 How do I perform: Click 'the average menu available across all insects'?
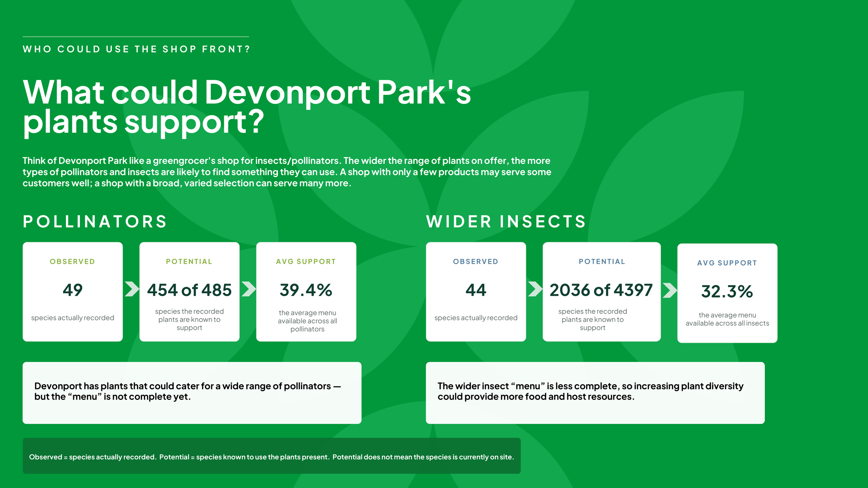pos(727,319)
